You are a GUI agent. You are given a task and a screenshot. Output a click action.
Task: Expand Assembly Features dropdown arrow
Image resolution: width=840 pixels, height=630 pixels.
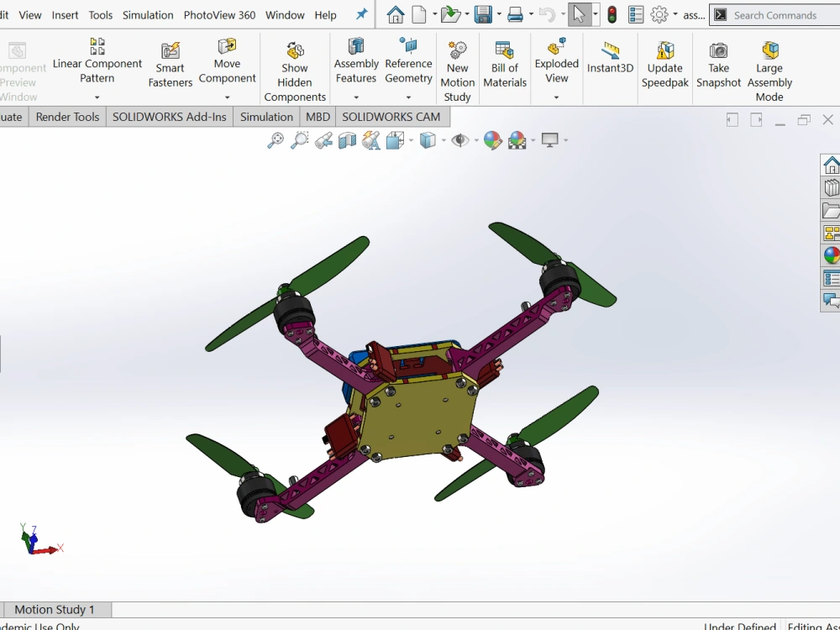[x=356, y=97]
